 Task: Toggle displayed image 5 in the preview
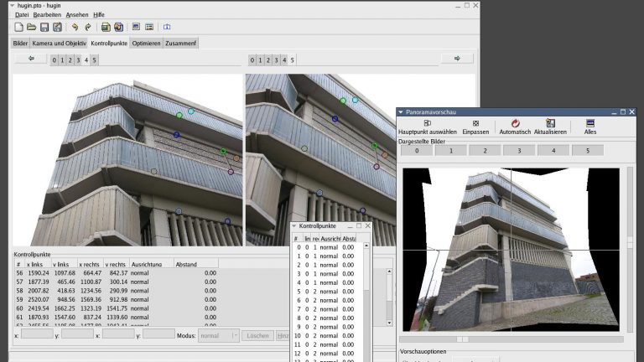[587, 151]
